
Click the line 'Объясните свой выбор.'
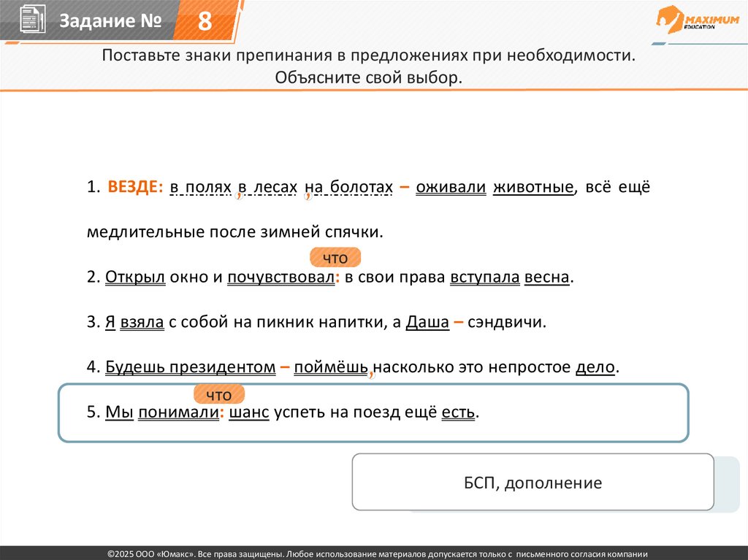click(369, 77)
